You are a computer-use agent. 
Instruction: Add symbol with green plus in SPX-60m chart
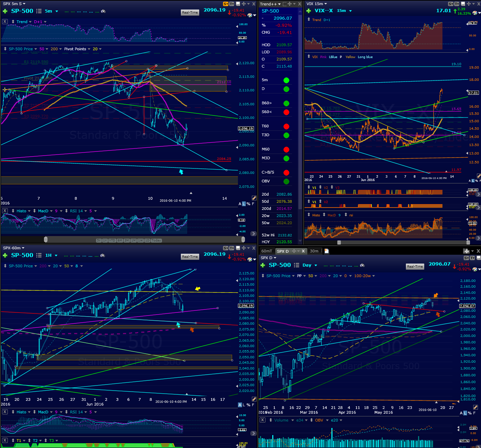coord(5,255)
